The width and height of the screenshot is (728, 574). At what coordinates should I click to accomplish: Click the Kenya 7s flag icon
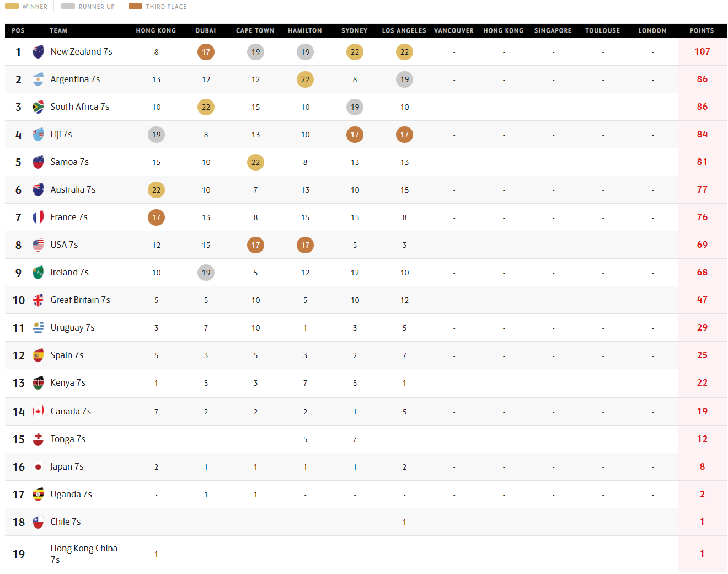click(x=38, y=383)
